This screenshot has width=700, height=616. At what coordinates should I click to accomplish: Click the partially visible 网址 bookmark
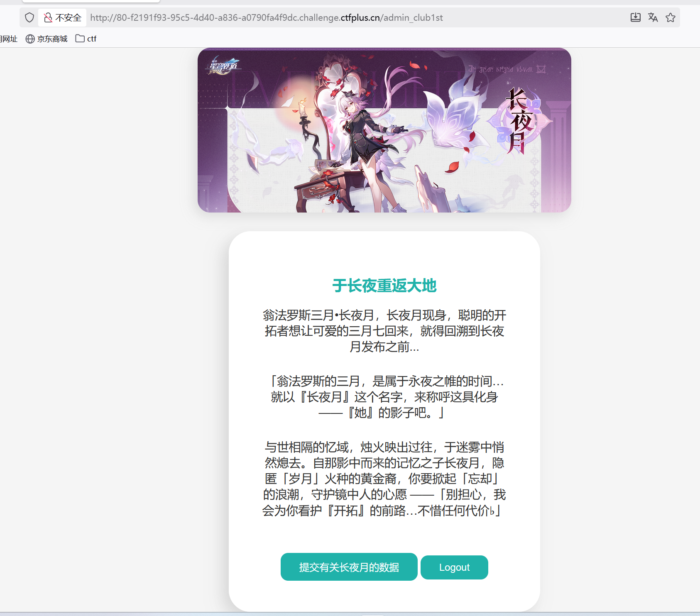tap(9, 39)
